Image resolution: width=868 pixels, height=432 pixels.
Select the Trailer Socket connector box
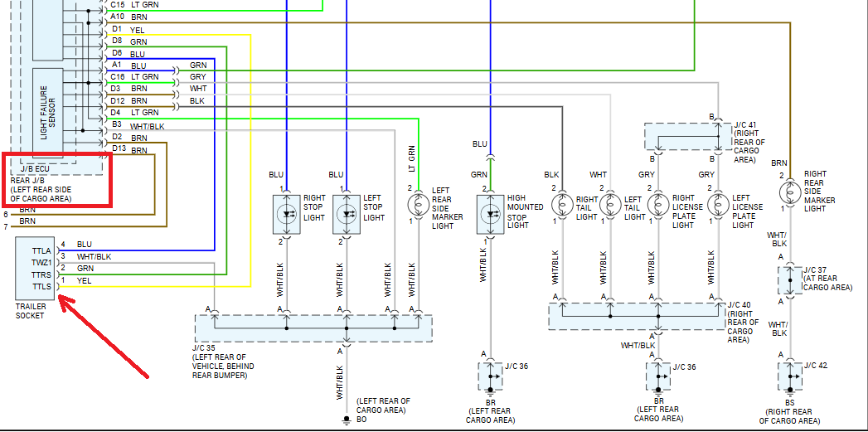click(35, 269)
